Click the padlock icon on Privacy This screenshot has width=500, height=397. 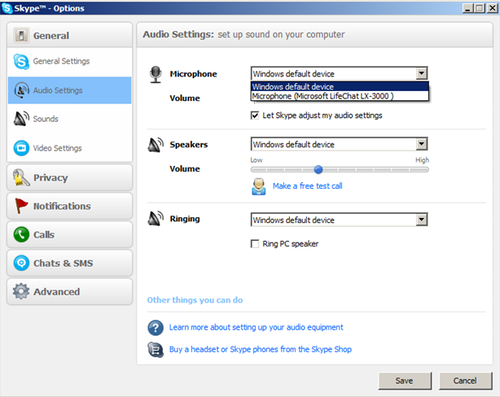point(21,177)
